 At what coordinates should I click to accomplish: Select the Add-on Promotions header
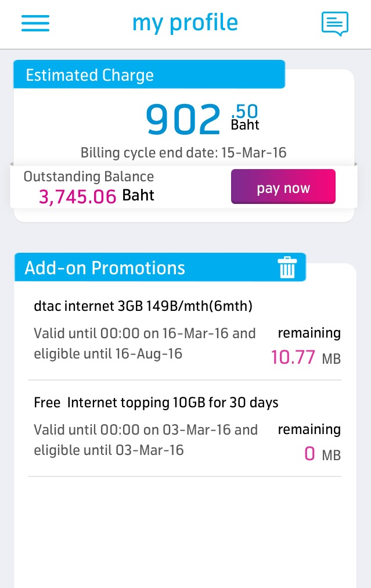tap(105, 267)
